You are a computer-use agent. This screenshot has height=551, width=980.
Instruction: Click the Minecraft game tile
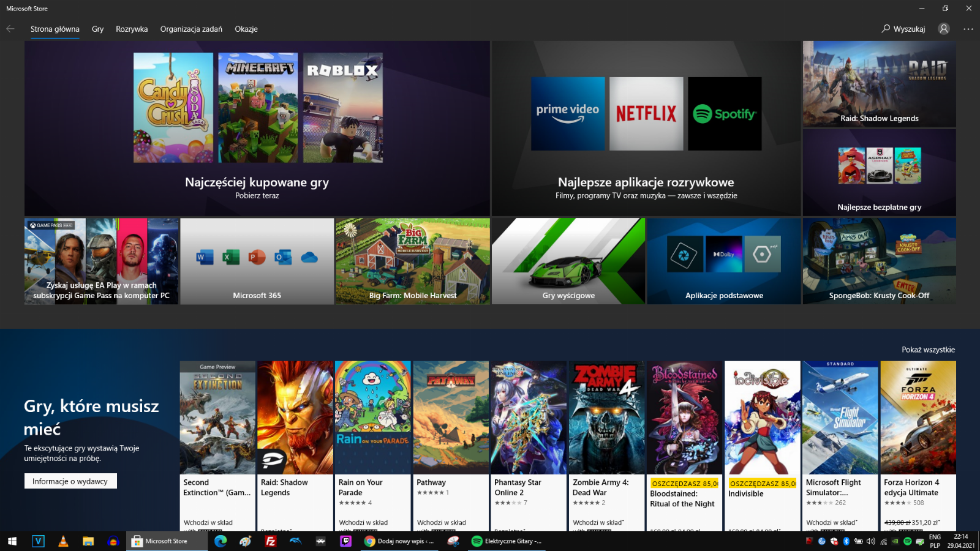tap(258, 107)
